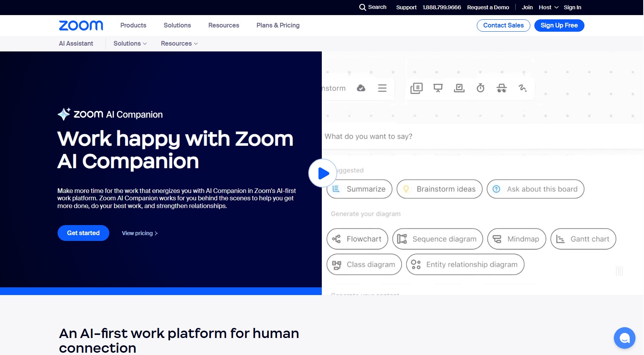Click the Sign Up Free button
Image resolution: width=644 pixels, height=355 pixels.
pos(559,26)
